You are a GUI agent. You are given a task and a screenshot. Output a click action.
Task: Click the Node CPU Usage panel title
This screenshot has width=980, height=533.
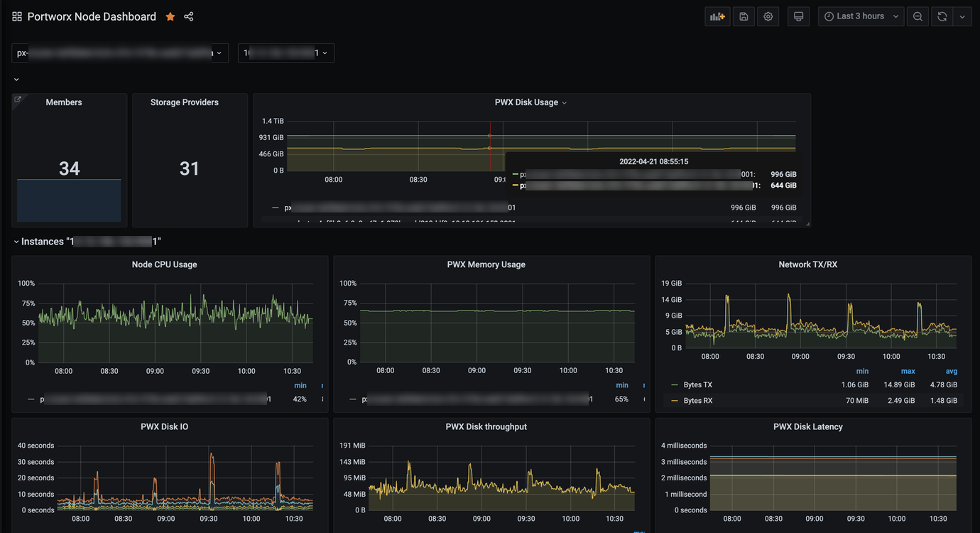pos(164,264)
